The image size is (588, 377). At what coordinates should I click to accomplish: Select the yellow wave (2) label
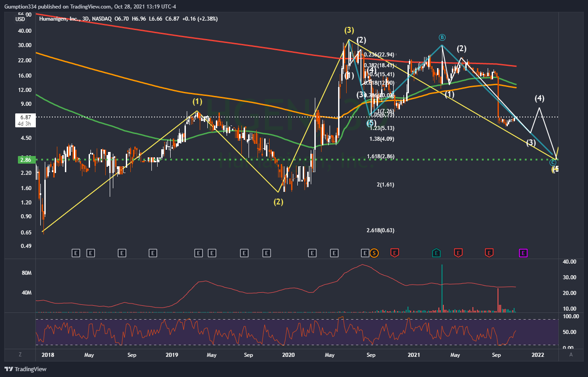click(279, 202)
